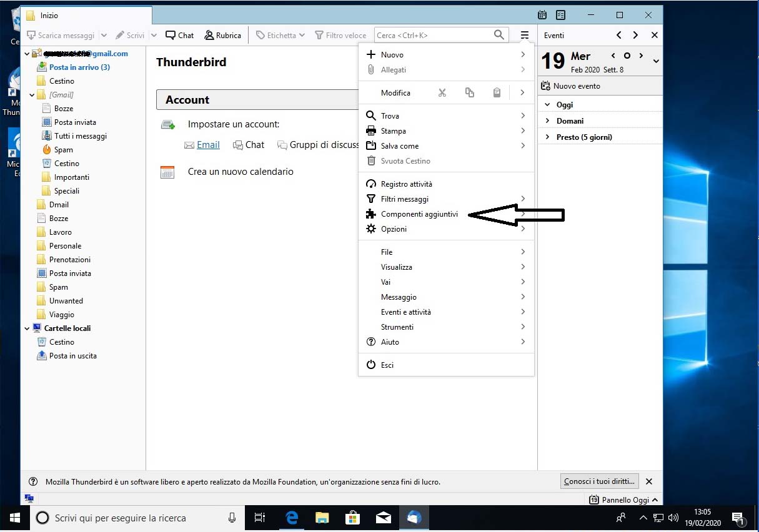The height and width of the screenshot is (532, 759).
Task: Open the Dmail folder
Action: pos(59,205)
